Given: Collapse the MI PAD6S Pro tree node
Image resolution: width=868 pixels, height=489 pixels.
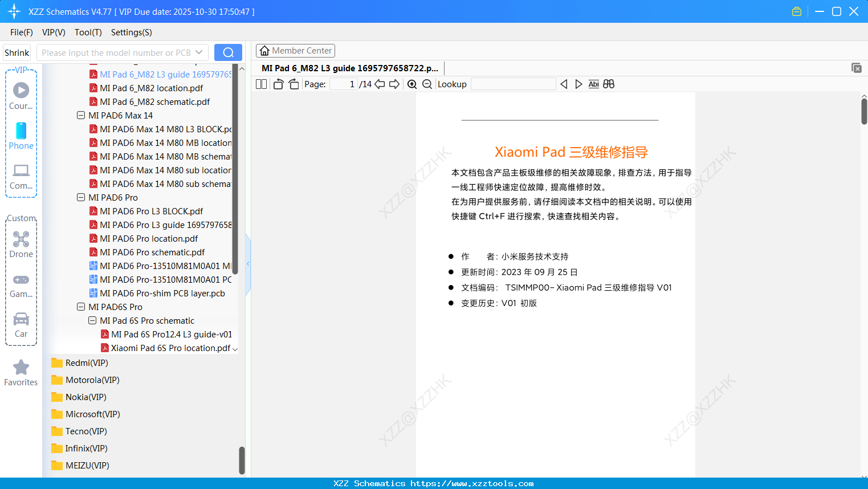Looking at the screenshot, I should [81, 307].
